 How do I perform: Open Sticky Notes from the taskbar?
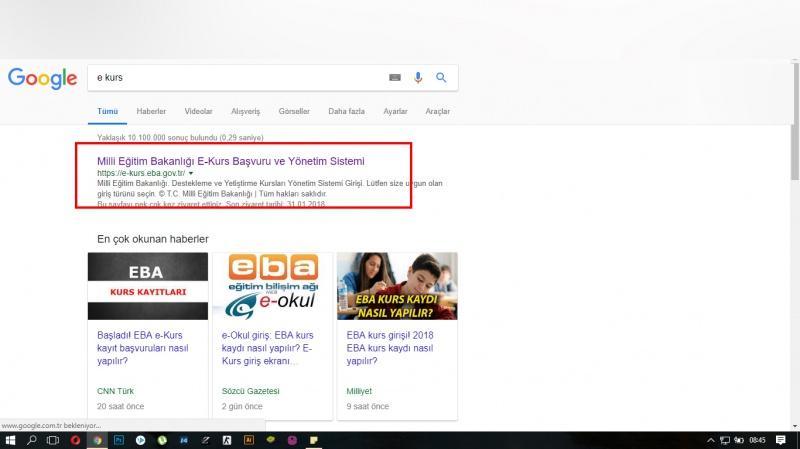click(312, 440)
